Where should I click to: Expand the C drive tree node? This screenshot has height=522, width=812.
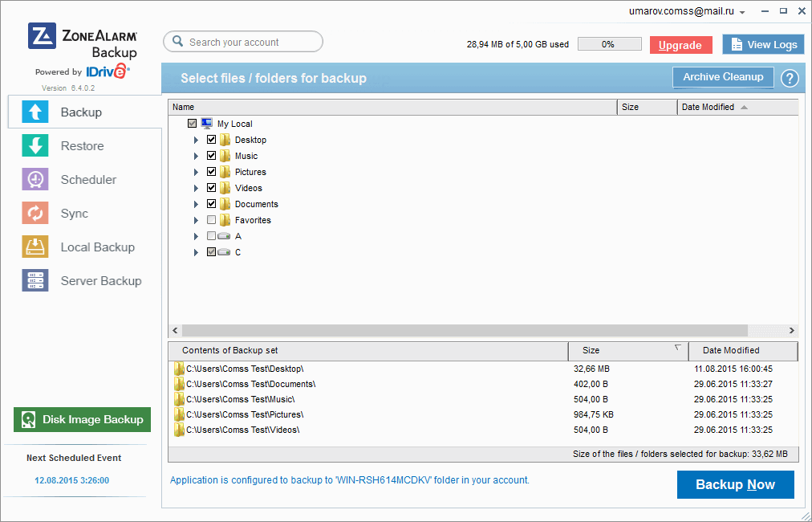[x=197, y=252]
